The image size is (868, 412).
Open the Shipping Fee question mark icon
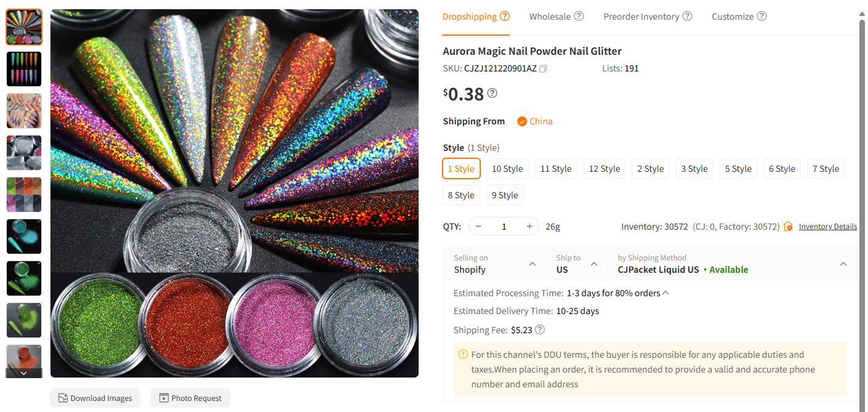coord(540,329)
